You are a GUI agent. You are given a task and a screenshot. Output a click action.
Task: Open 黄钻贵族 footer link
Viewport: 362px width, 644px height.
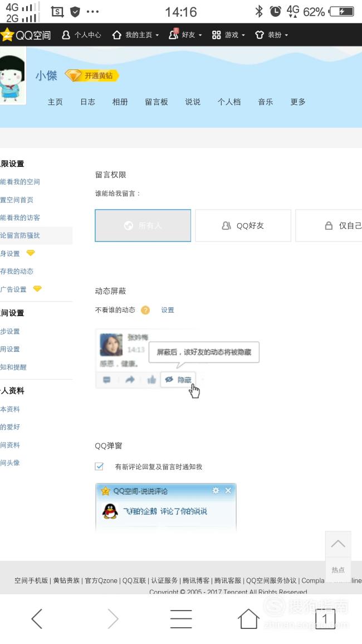66,580
